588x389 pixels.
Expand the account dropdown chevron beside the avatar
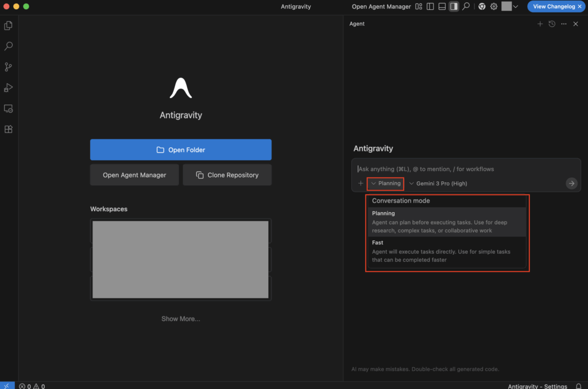click(x=516, y=6)
